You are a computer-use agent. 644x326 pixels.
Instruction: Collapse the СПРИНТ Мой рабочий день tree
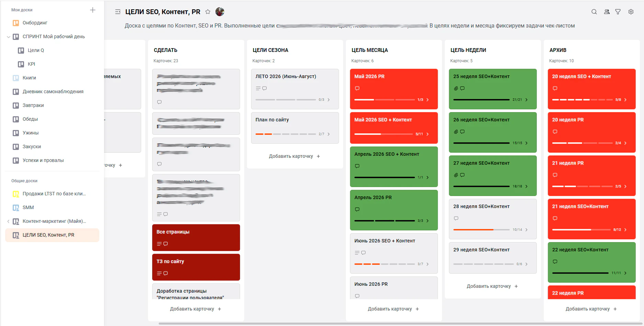coord(9,37)
